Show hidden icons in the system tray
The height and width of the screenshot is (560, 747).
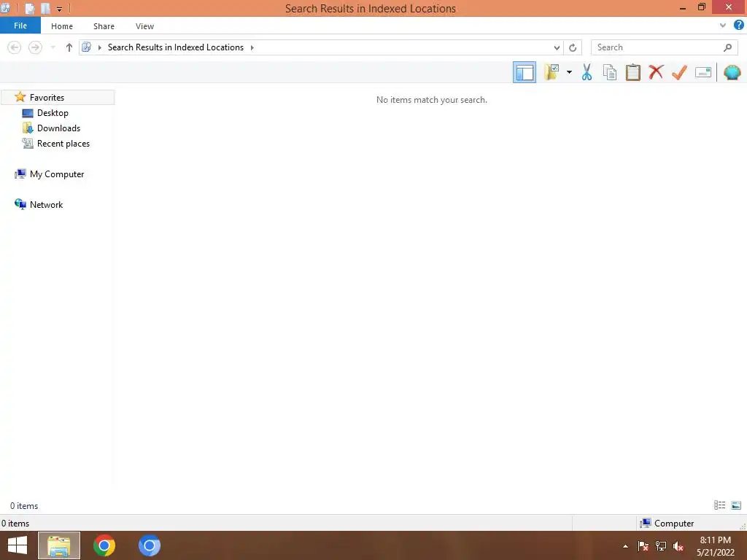625,546
